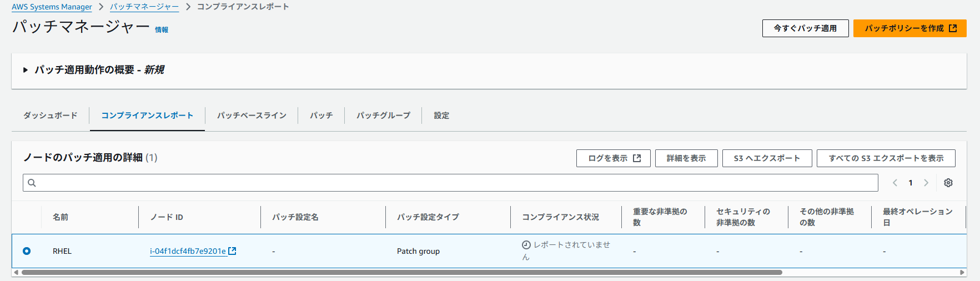Click すべての S3 エクスポートを表示 button
980x281 pixels.
coord(886,158)
